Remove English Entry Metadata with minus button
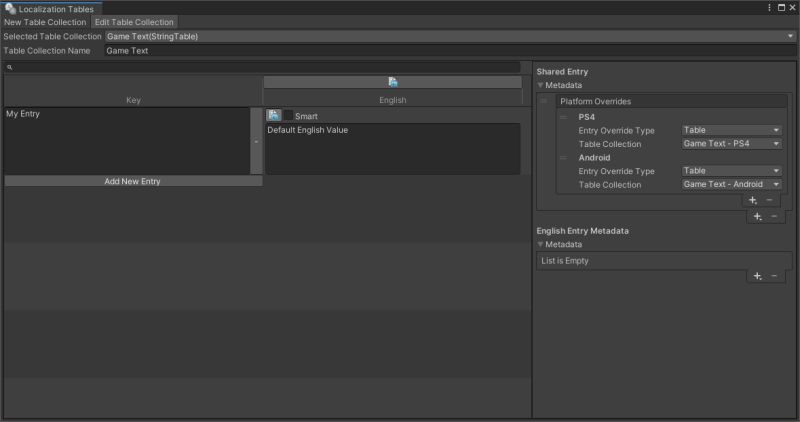Screen dimensions: 800x422 [774, 276]
